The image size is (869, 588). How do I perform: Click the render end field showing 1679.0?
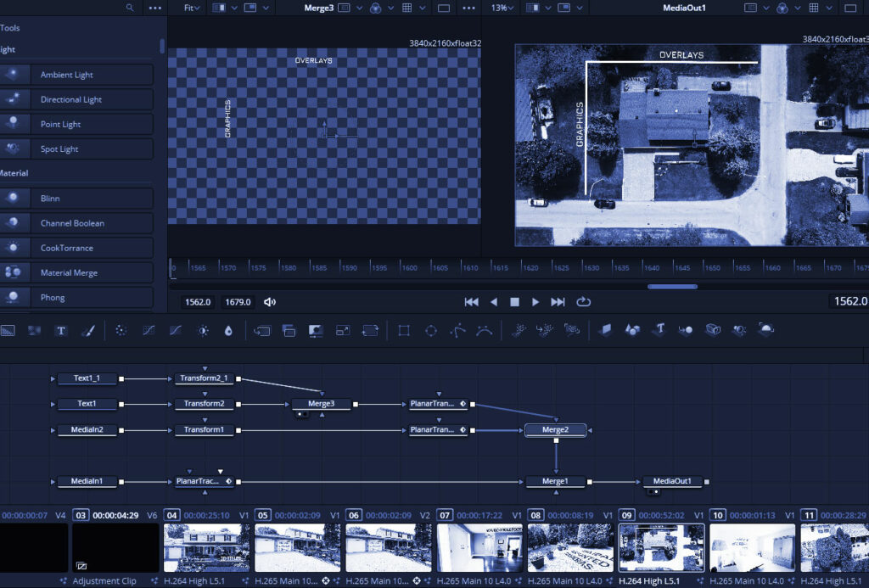tap(238, 302)
